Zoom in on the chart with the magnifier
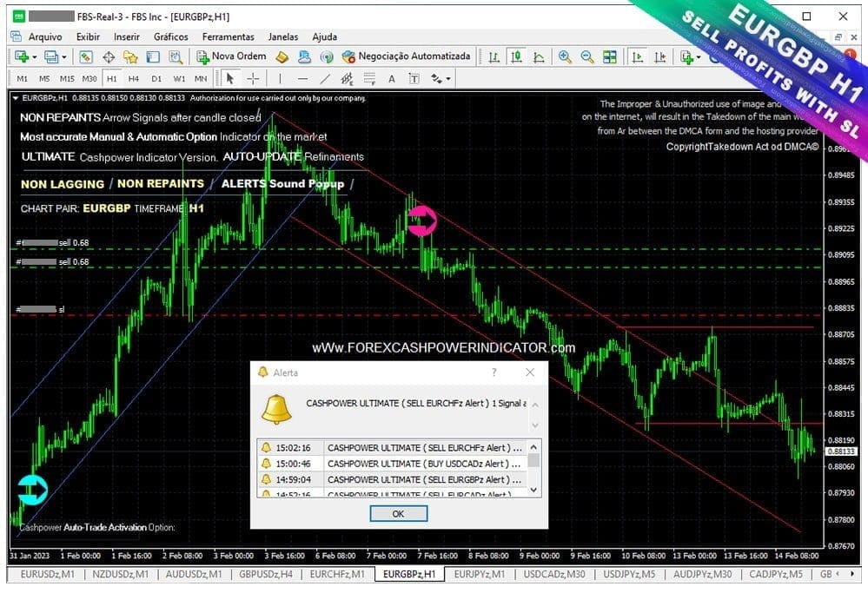This screenshot has width=868, height=593. pos(564,57)
